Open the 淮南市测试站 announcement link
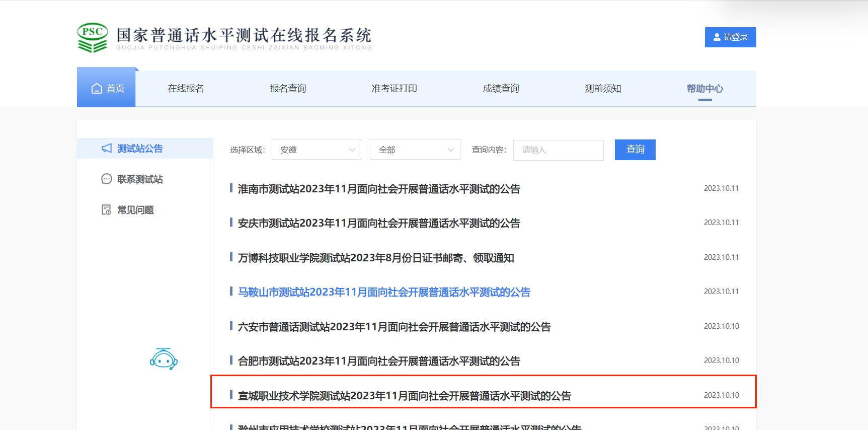868x430 pixels. [x=379, y=189]
